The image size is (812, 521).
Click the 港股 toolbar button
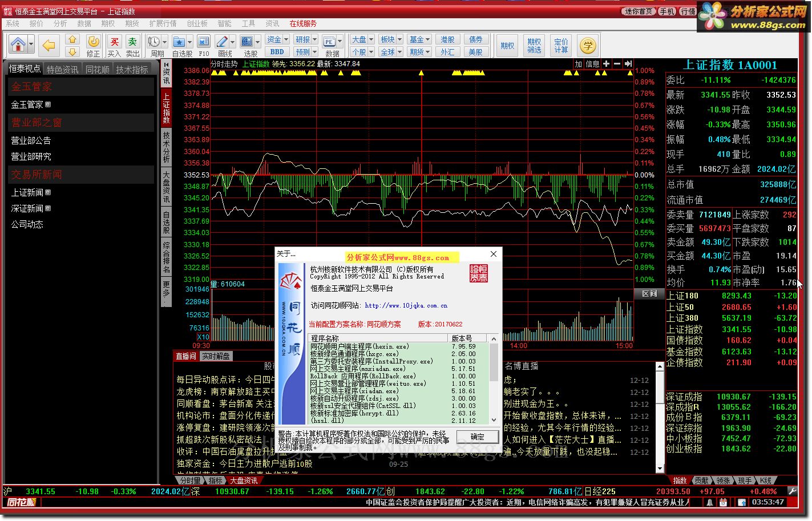448,39
